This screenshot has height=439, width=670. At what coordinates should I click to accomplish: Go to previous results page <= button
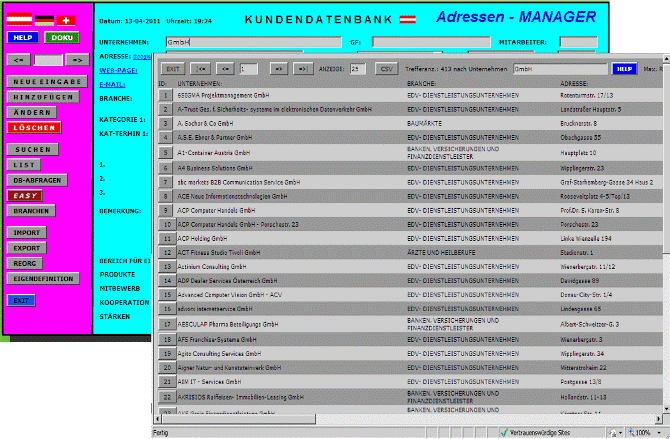225,69
